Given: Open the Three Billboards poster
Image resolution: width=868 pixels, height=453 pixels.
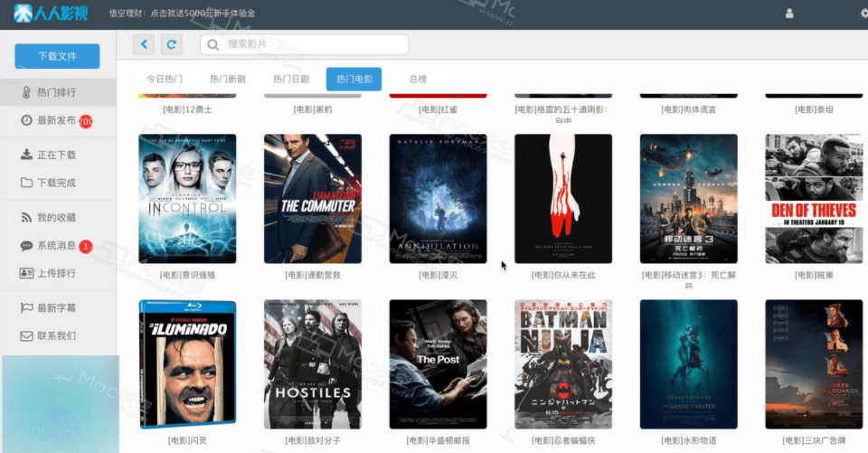Looking at the screenshot, I should (x=814, y=364).
